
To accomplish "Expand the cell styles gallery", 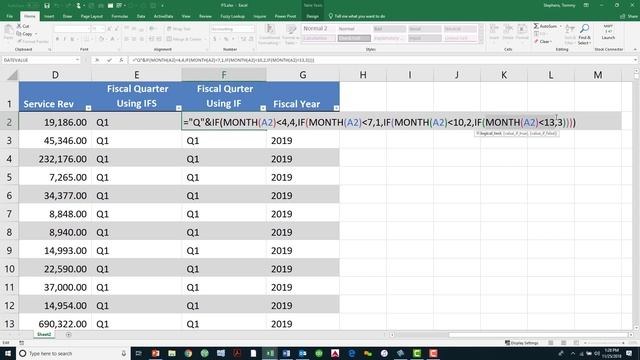I will click(x=481, y=41).
